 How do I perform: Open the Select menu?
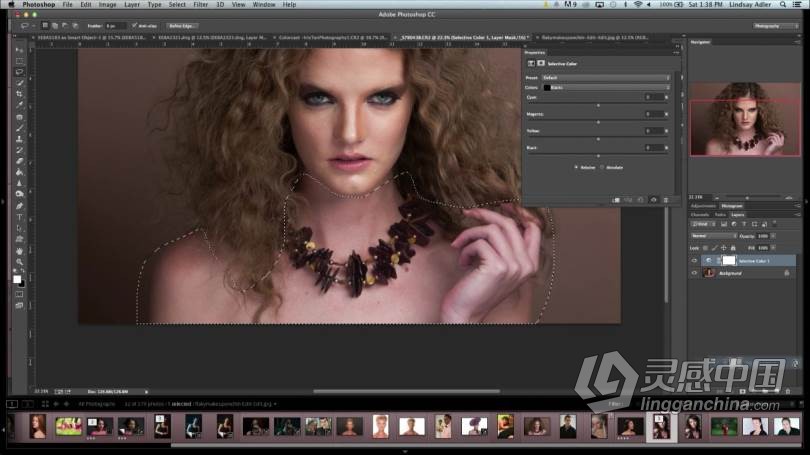(177, 5)
